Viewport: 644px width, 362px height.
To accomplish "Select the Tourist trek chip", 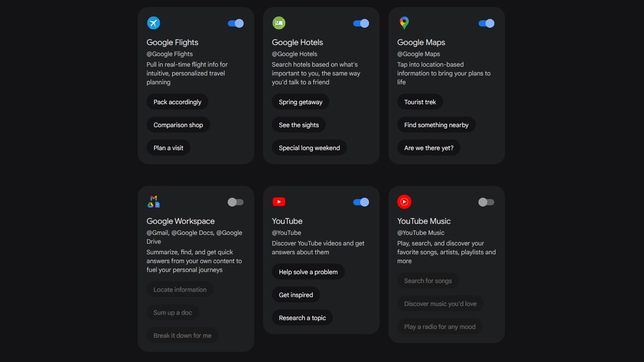I will (420, 102).
